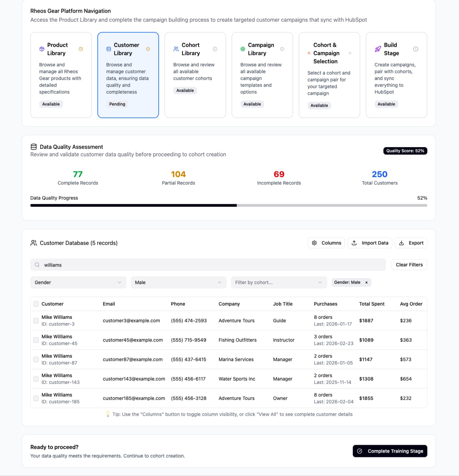Click the Product Library box icon
The height and width of the screenshot is (476, 459).
(x=41, y=49)
